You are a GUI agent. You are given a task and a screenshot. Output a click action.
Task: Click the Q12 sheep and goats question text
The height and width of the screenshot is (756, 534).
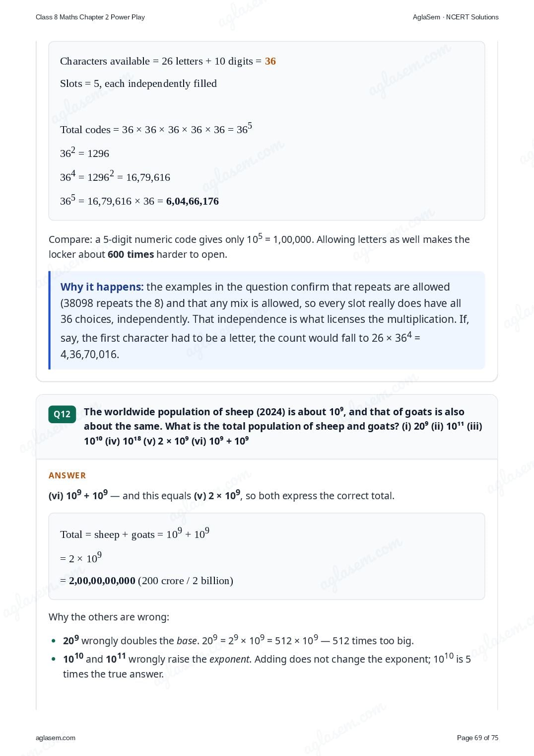[x=283, y=426]
